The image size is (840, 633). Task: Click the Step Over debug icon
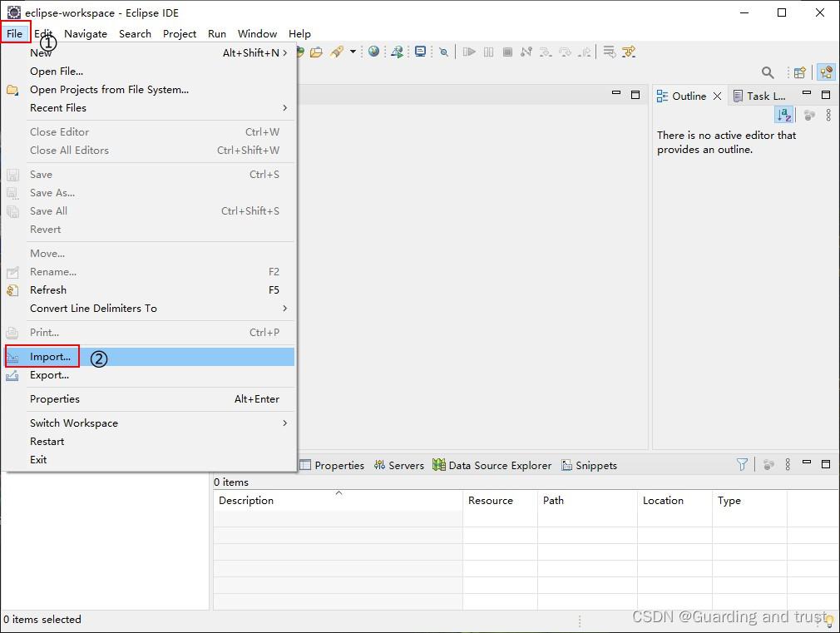point(565,52)
